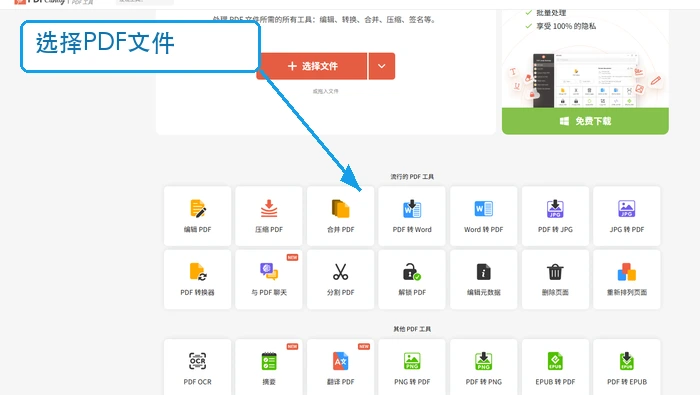The width and height of the screenshot is (700, 395).
Task: Select the Word 转 PDF tool
Action: 483,216
